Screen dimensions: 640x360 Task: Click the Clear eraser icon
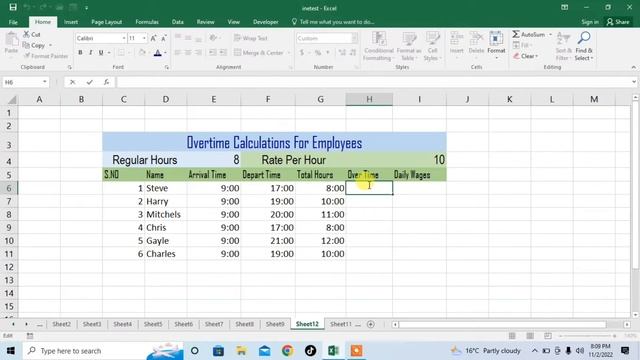point(516,56)
